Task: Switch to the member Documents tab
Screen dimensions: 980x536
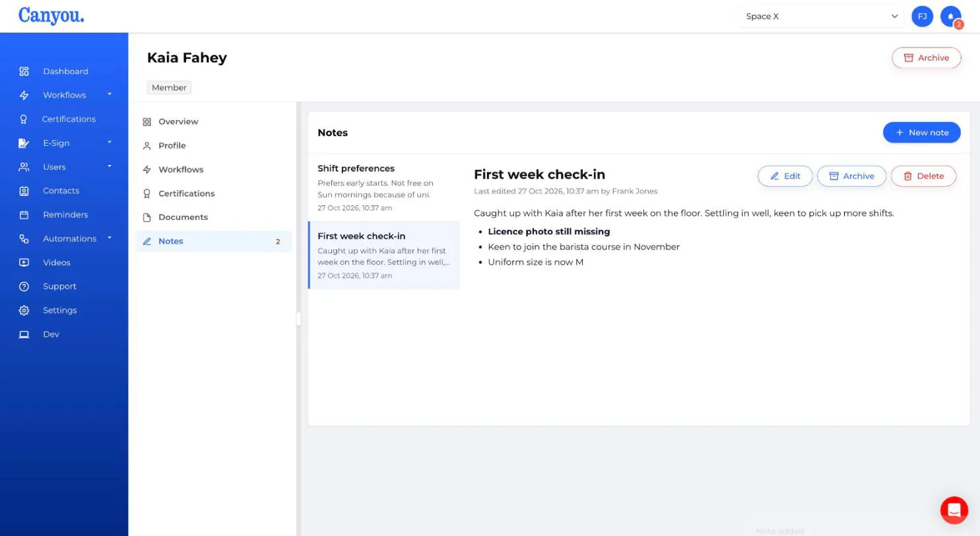Action: coord(214,217)
